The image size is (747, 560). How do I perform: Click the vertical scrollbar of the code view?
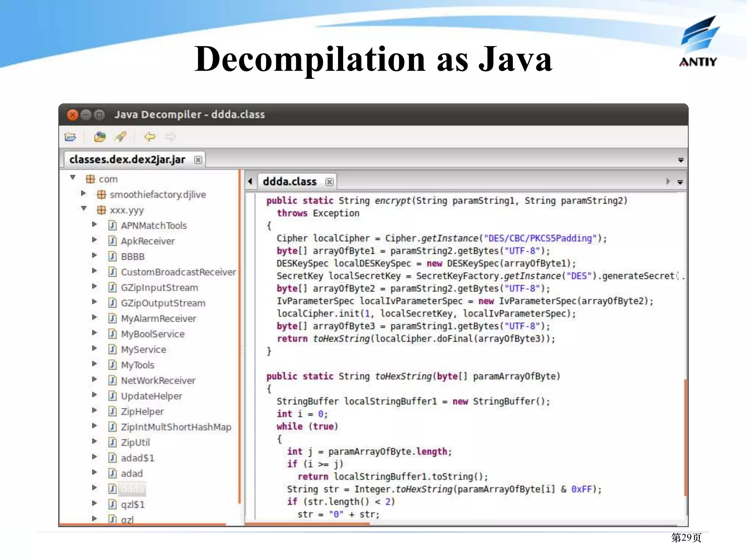(686, 437)
